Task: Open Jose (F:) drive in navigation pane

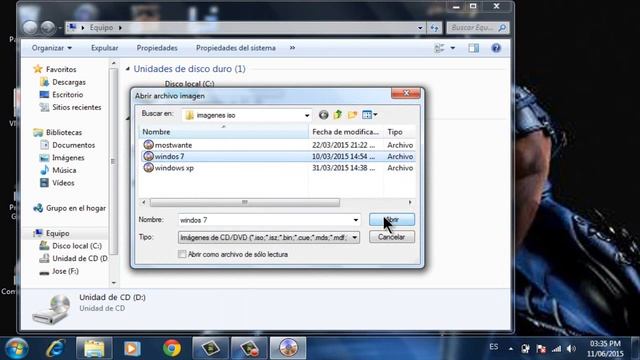Action: (65, 271)
